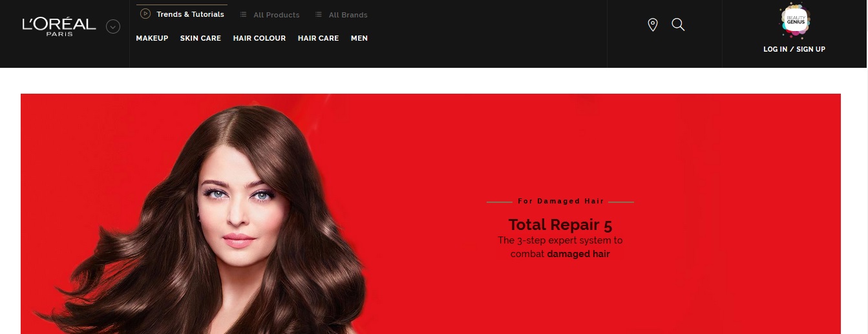Screen dimensions: 868x334
Task: Click the Log In / Sign Up link
Action: pos(794,49)
